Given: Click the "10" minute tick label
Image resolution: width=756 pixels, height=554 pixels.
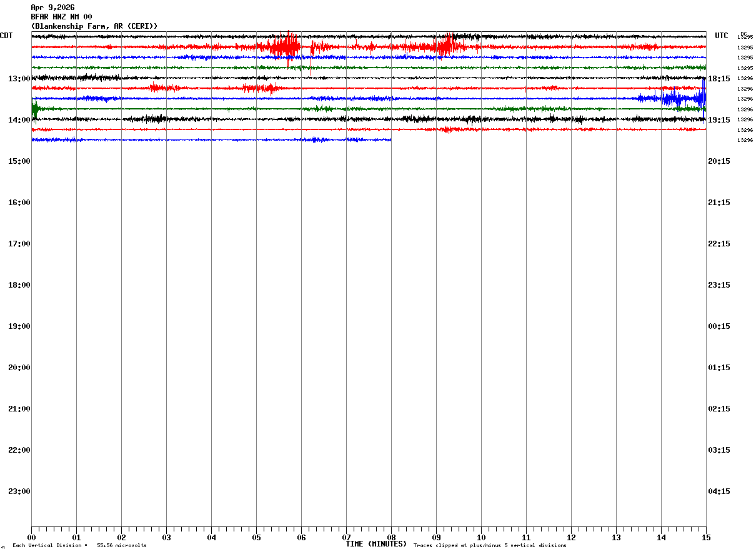Looking at the screenshot, I should (481, 538).
